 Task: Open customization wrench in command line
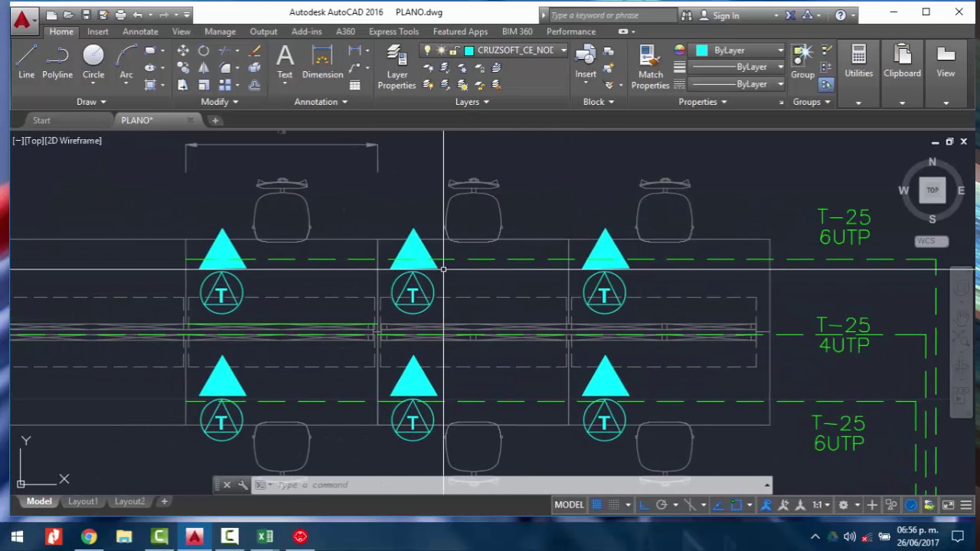click(x=243, y=484)
